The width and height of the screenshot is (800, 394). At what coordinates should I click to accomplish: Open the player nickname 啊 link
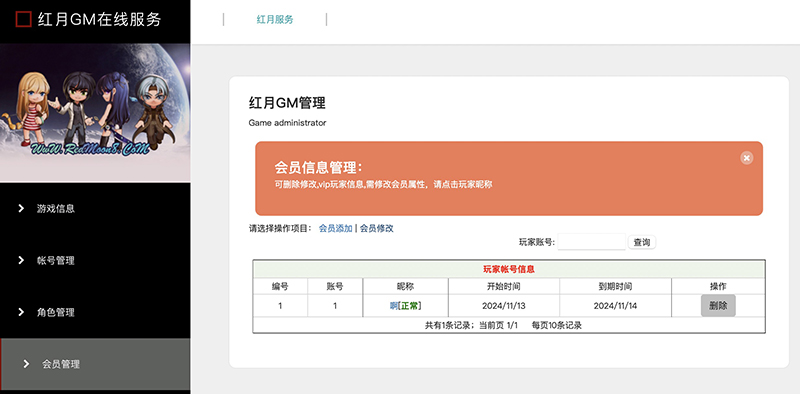pyautogui.click(x=393, y=306)
